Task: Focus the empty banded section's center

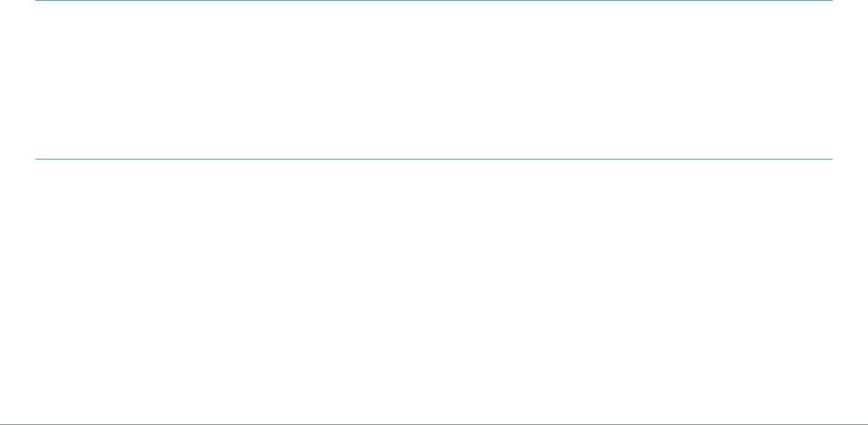Action: pos(434,79)
